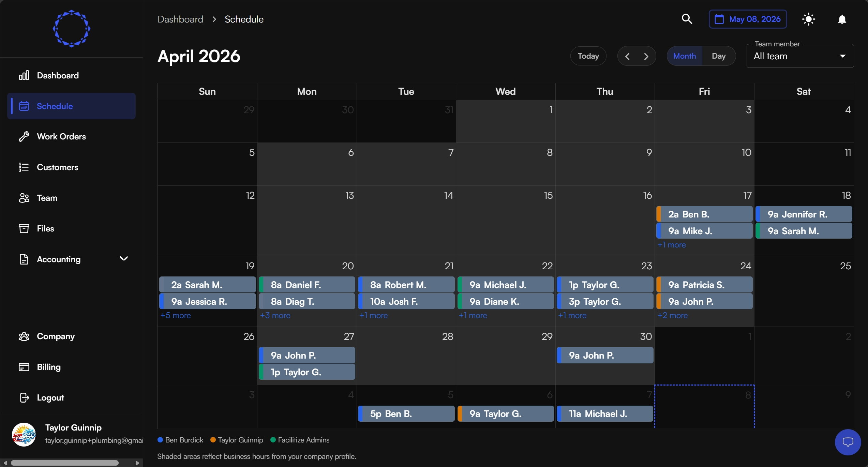
Task: Open Customers in the sidebar
Action: click(71, 167)
